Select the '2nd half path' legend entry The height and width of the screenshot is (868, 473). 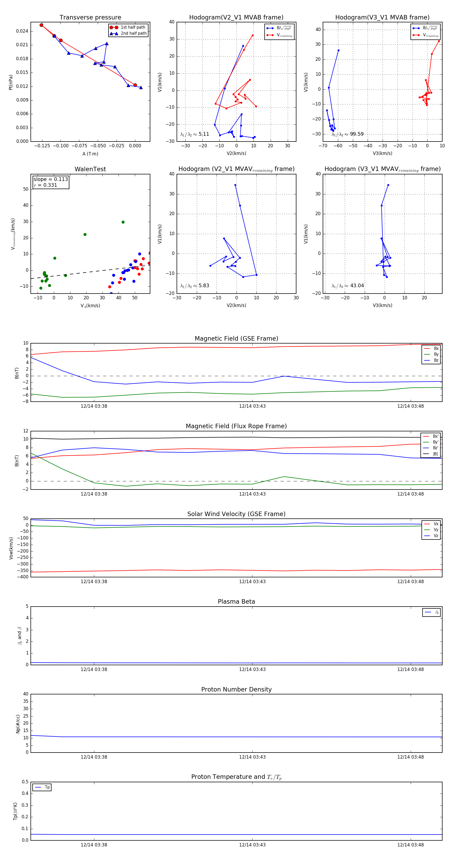point(128,33)
